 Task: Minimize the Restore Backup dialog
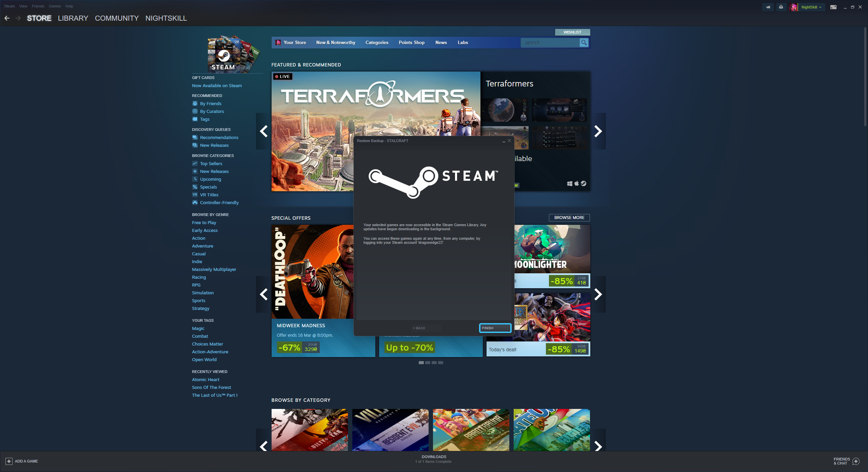(x=504, y=141)
